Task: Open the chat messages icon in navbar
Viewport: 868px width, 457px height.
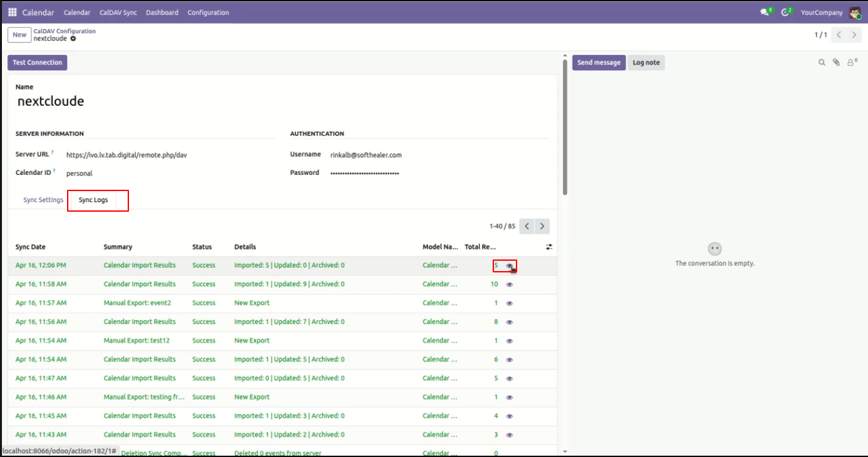Action: pyautogui.click(x=766, y=12)
